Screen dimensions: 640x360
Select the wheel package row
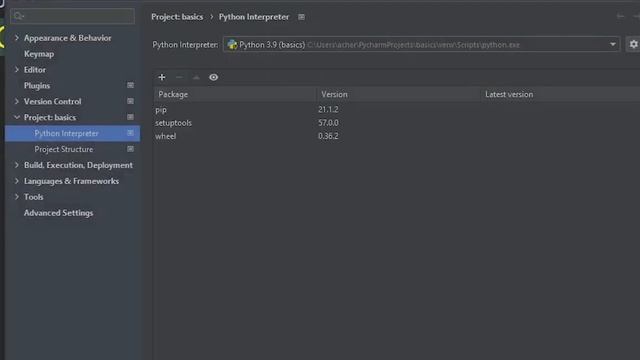(397, 136)
